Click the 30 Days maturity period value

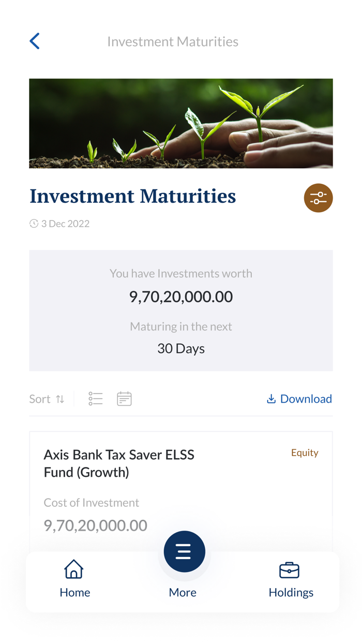(x=180, y=348)
